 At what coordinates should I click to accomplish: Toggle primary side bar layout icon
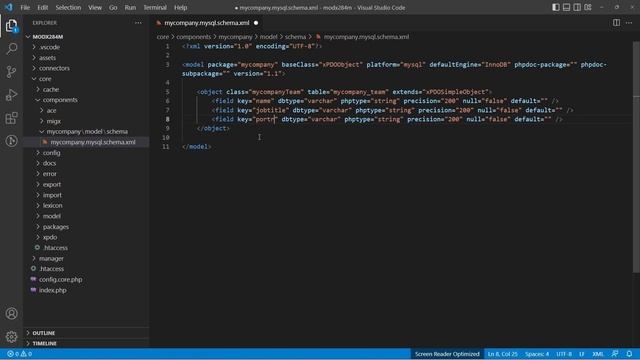[556, 7]
